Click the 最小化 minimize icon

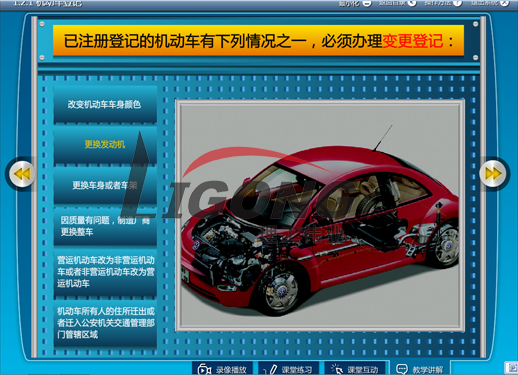click(367, 3)
